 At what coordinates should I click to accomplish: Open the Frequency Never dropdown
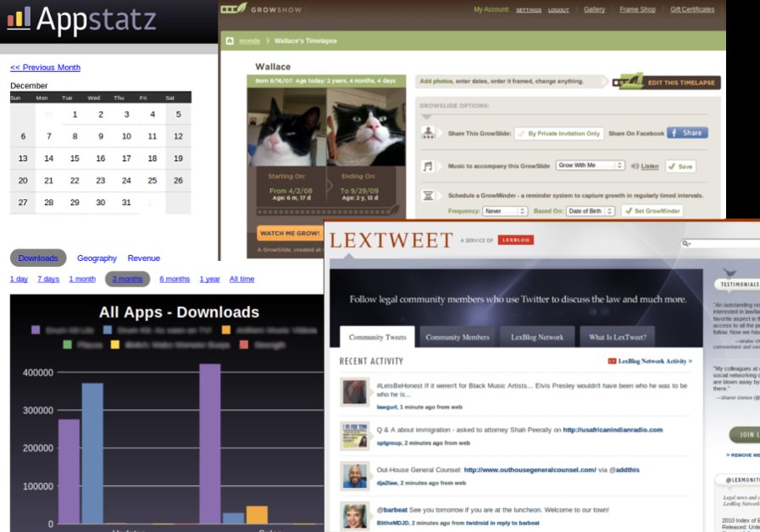[505, 211]
